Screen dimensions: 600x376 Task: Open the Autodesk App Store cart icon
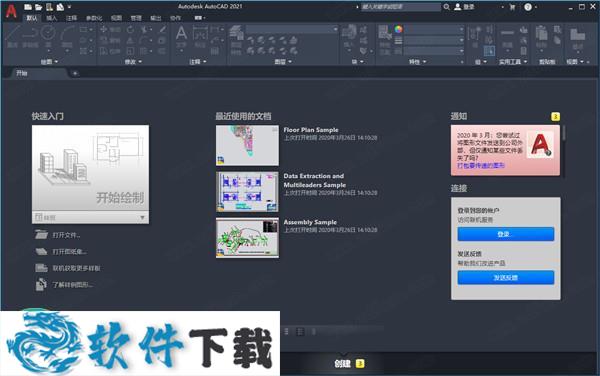coord(512,7)
